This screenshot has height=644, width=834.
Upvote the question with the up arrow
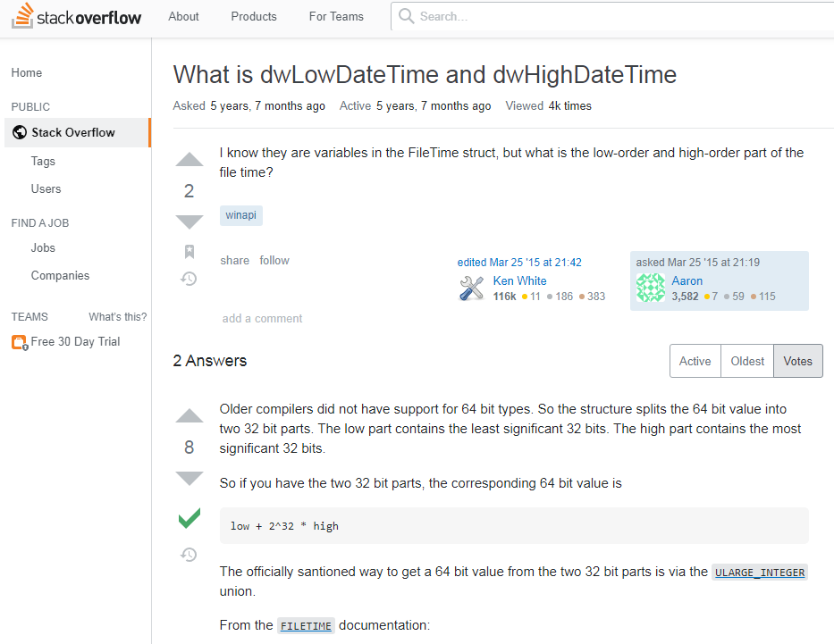pyautogui.click(x=189, y=158)
